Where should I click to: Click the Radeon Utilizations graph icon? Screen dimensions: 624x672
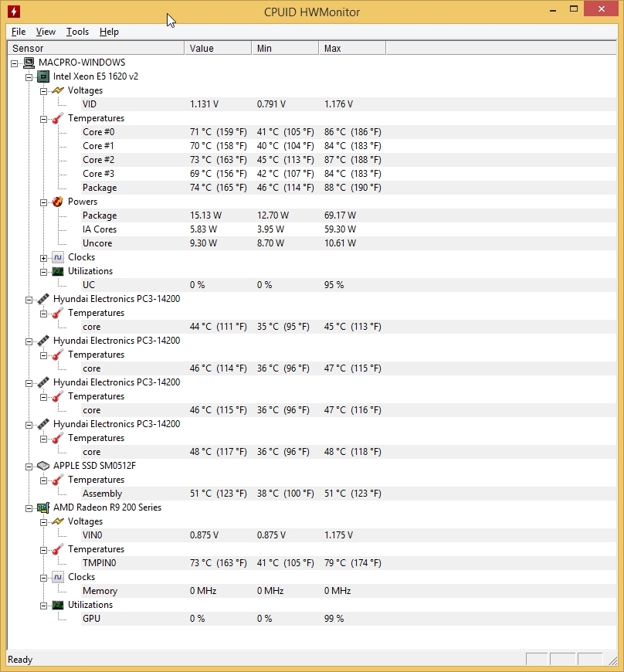click(58, 605)
